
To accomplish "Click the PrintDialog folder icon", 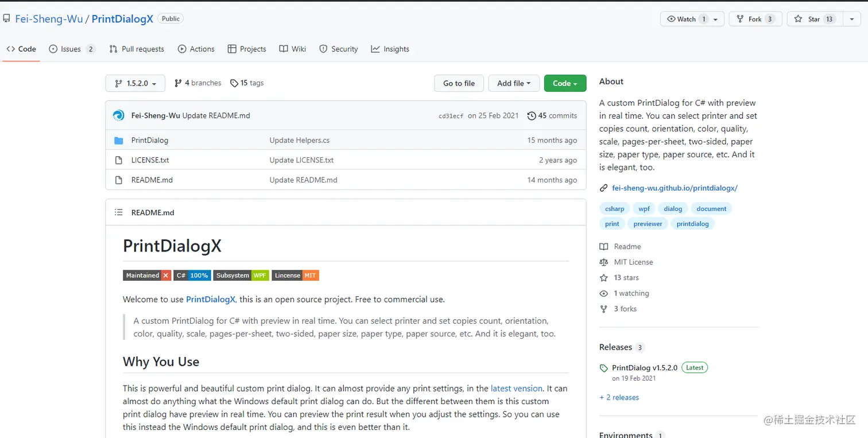I will [119, 141].
